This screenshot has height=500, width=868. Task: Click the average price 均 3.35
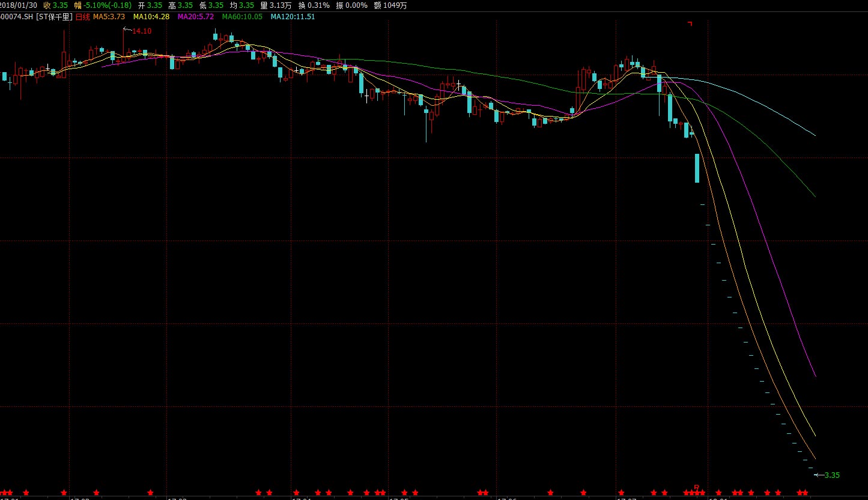(x=242, y=5)
